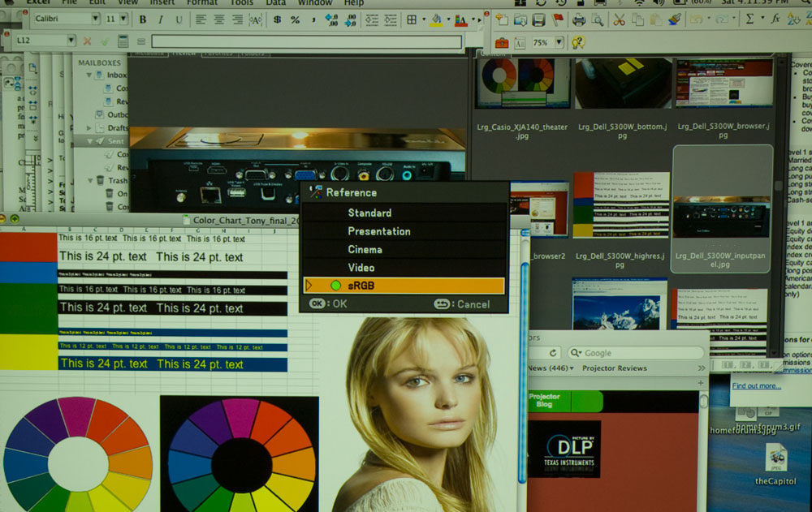This screenshot has height=512, width=812.
Task: Click the borders grid icon
Action: [412, 19]
